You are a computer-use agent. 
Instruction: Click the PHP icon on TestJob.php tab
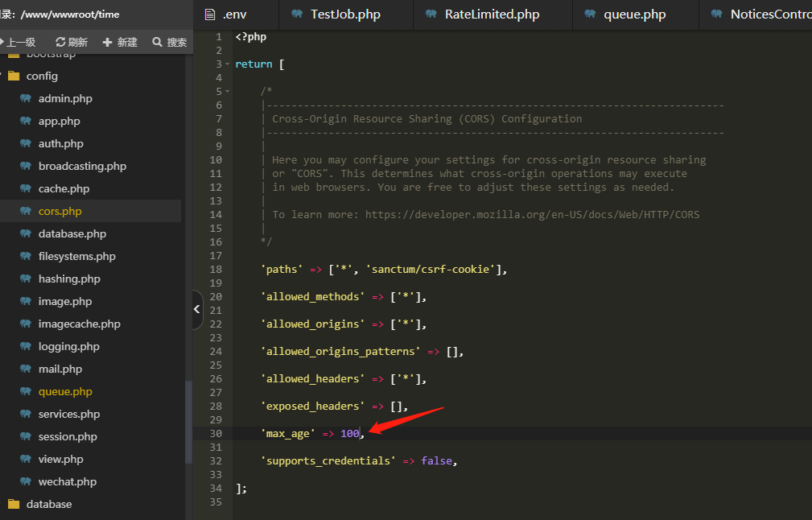[x=298, y=14]
